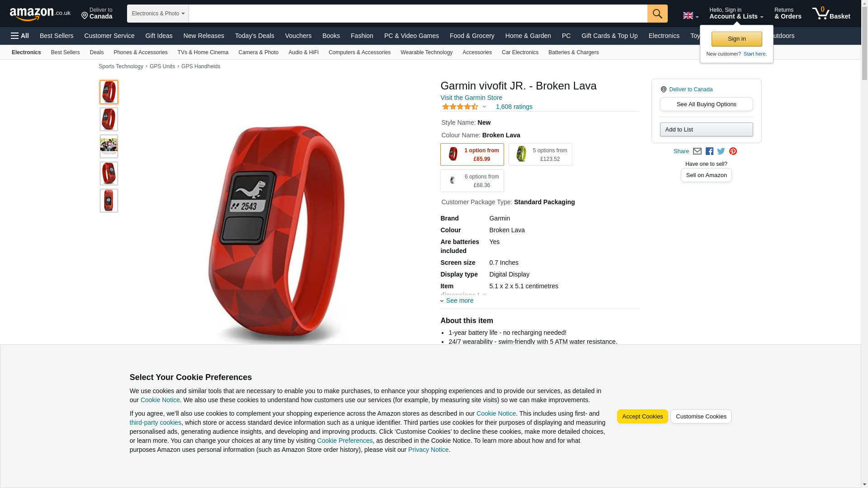Choose the green colour option from £123.52
Image resolution: width=868 pixels, height=488 pixels.
[x=540, y=155]
